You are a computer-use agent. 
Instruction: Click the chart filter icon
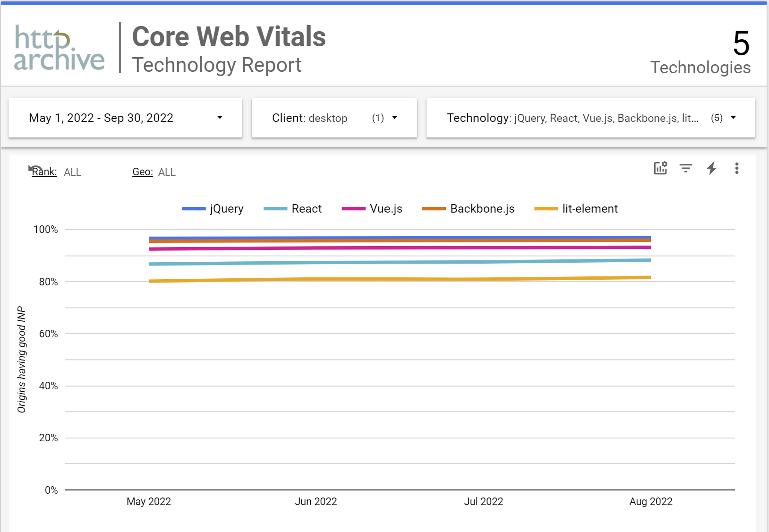pyautogui.click(x=685, y=168)
